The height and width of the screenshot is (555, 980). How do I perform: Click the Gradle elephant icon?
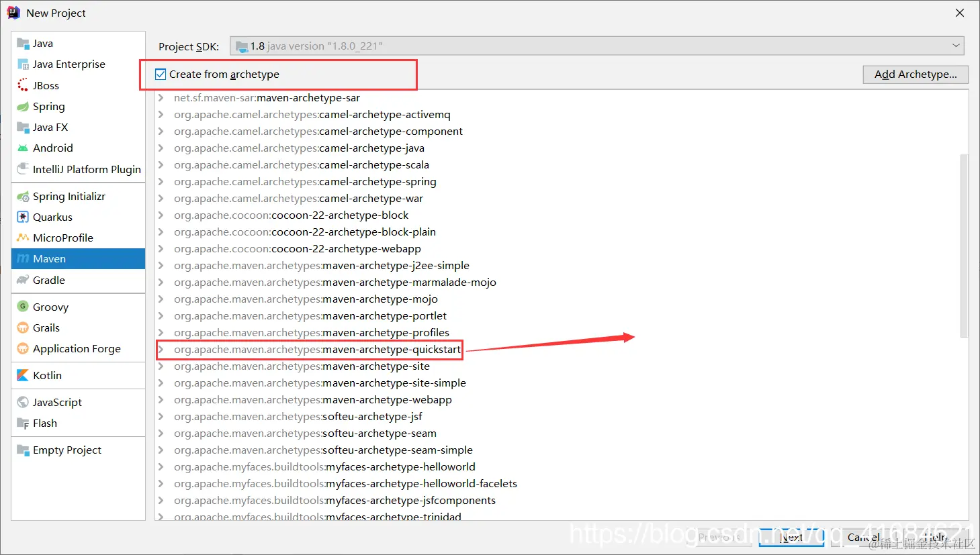click(23, 280)
